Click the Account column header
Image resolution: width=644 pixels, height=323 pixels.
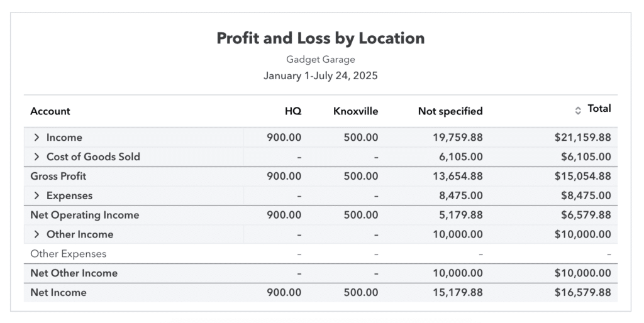pos(50,111)
